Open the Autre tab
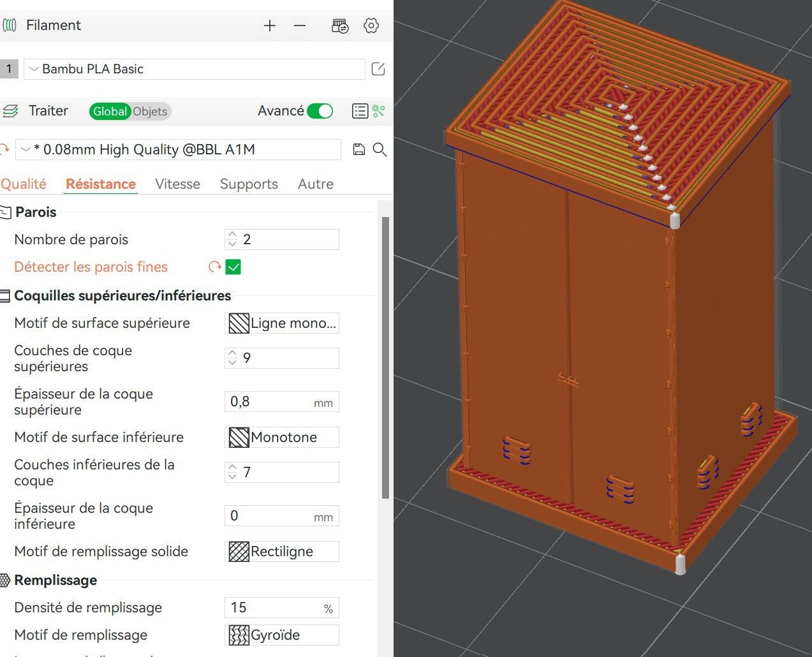This screenshot has width=812, height=657. coord(316,184)
